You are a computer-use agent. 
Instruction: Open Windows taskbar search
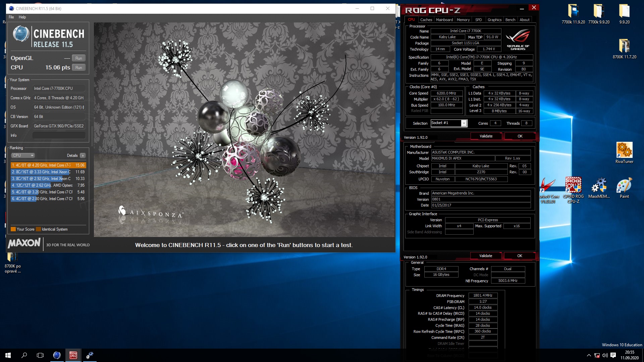tap(24, 355)
